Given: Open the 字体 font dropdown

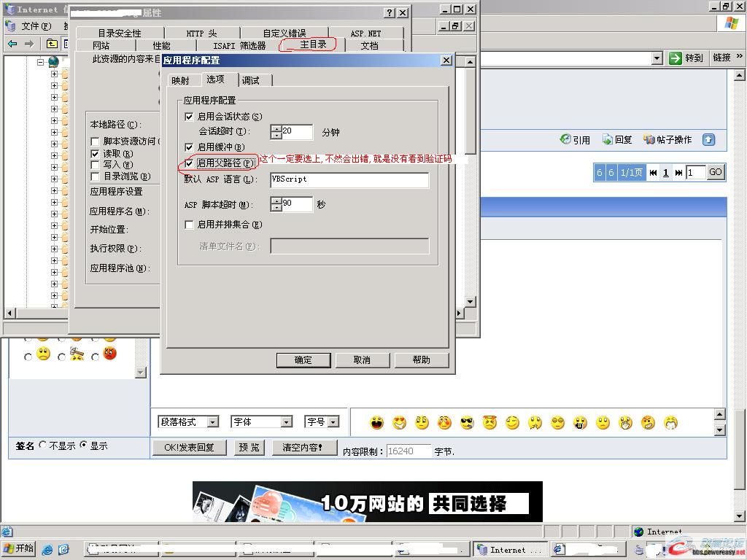Looking at the screenshot, I should pos(286,422).
